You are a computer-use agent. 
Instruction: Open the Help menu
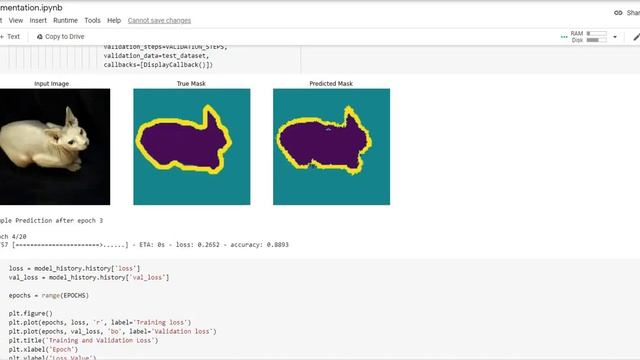[114, 20]
